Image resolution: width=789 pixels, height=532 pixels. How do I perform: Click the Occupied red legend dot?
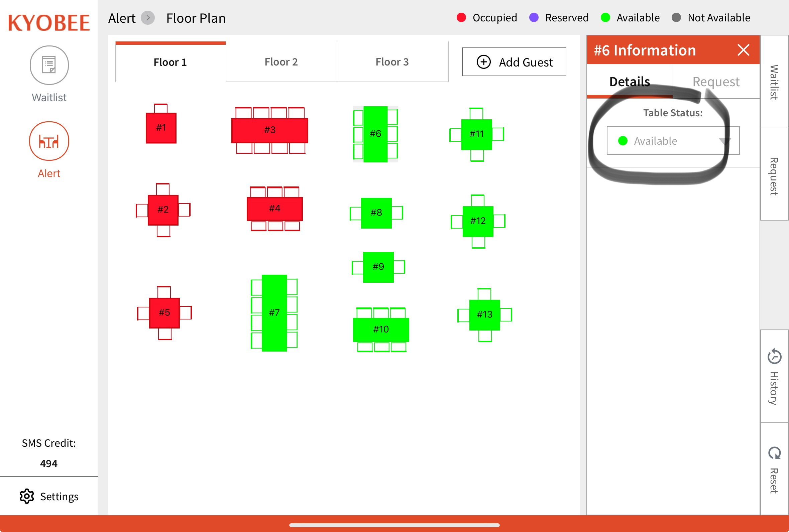pyautogui.click(x=461, y=18)
